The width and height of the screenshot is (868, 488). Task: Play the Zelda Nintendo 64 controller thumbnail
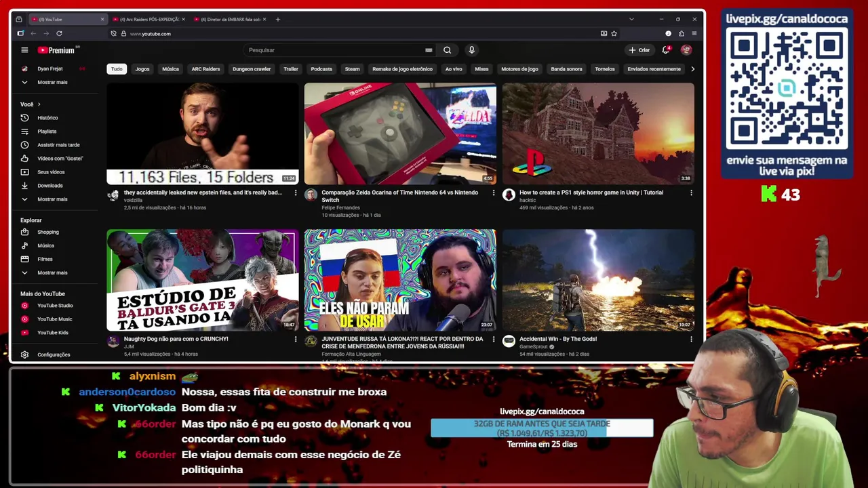[400, 134]
